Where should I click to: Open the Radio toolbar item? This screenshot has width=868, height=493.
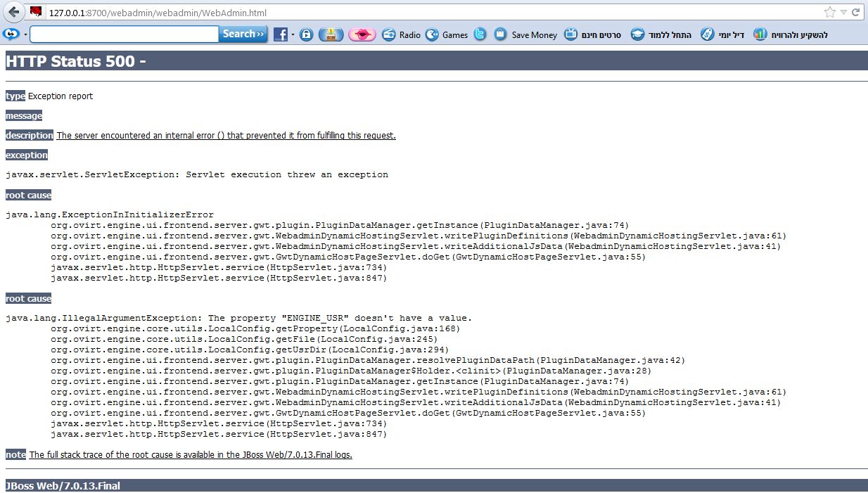click(402, 34)
